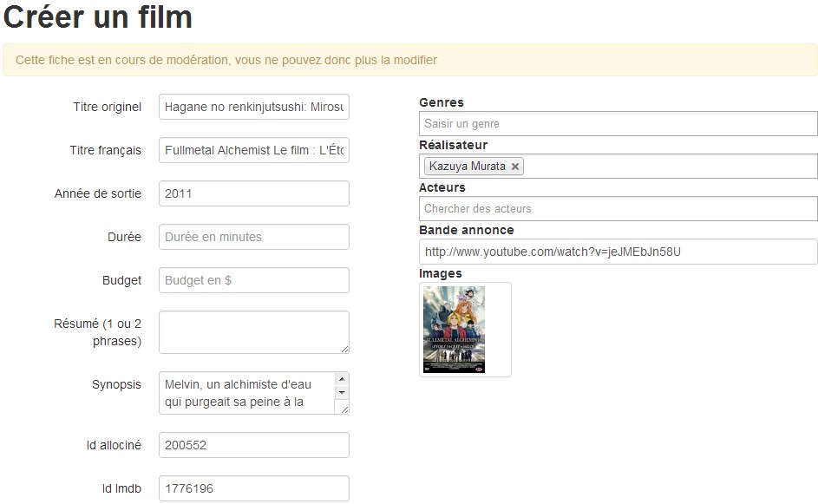
Task: Select the Id allociné field
Action: coord(254,445)
